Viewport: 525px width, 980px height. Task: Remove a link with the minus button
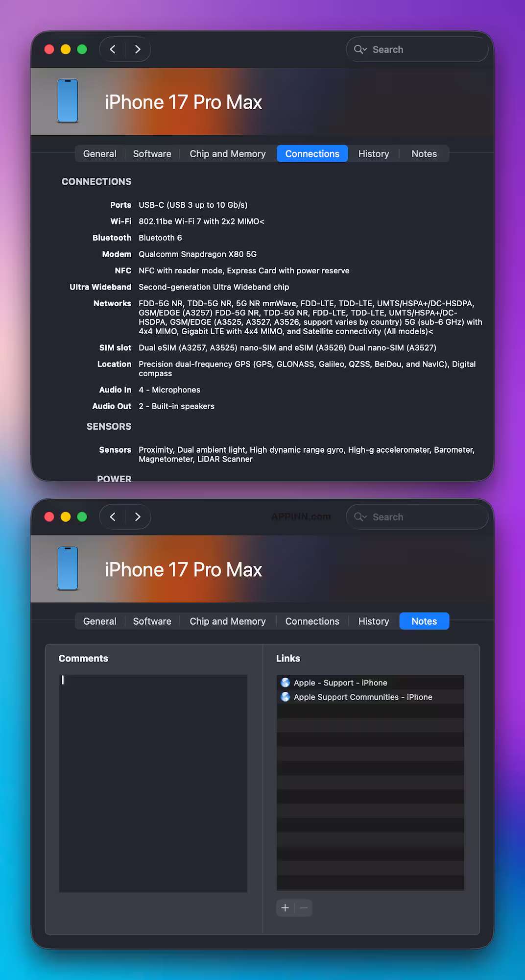[304, 908]
